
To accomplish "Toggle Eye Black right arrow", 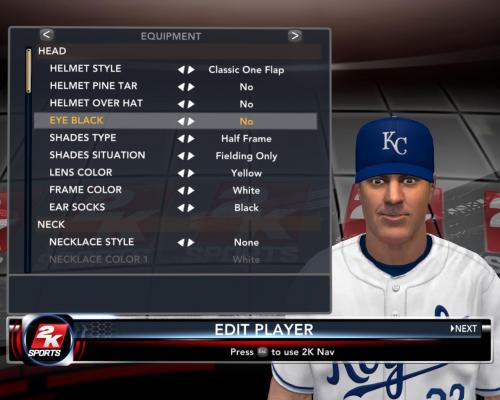I will pos(191,121).
